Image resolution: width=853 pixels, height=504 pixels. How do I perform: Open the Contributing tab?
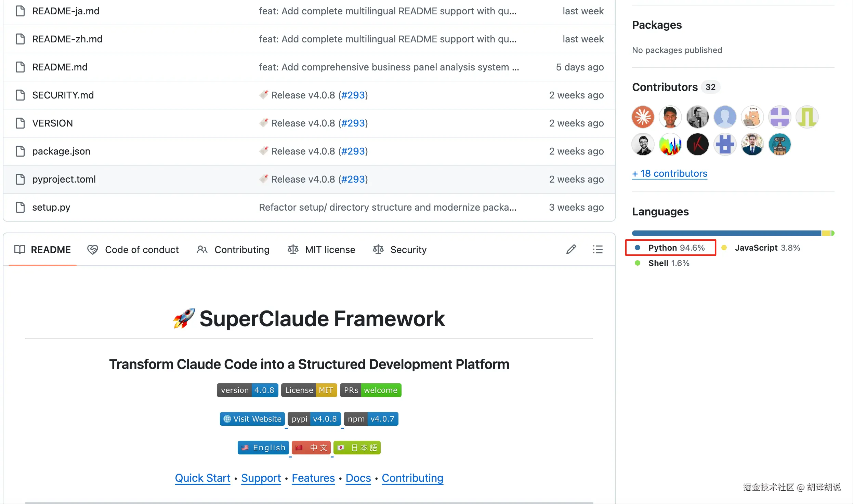point(233,250)
